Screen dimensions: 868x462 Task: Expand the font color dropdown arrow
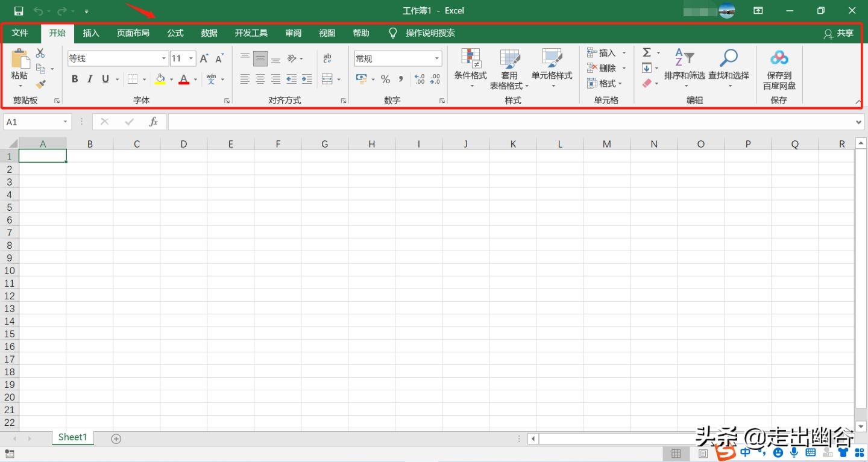point(195,80)
